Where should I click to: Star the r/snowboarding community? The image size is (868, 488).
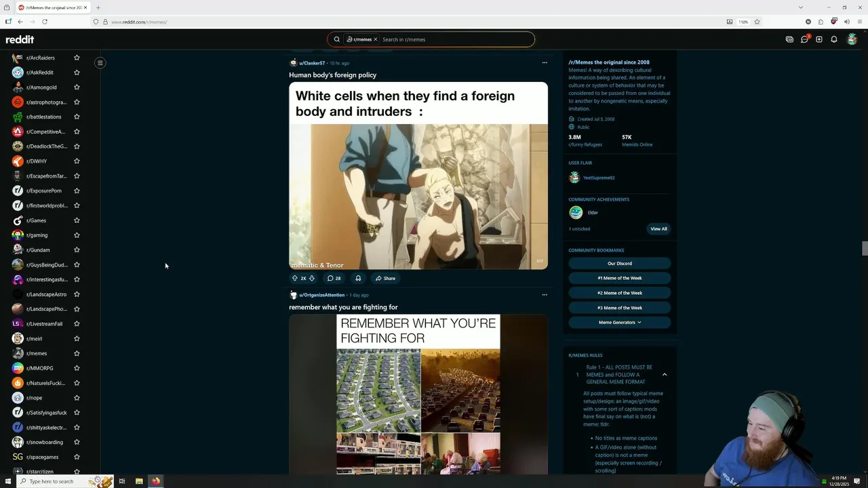(77, 442)
